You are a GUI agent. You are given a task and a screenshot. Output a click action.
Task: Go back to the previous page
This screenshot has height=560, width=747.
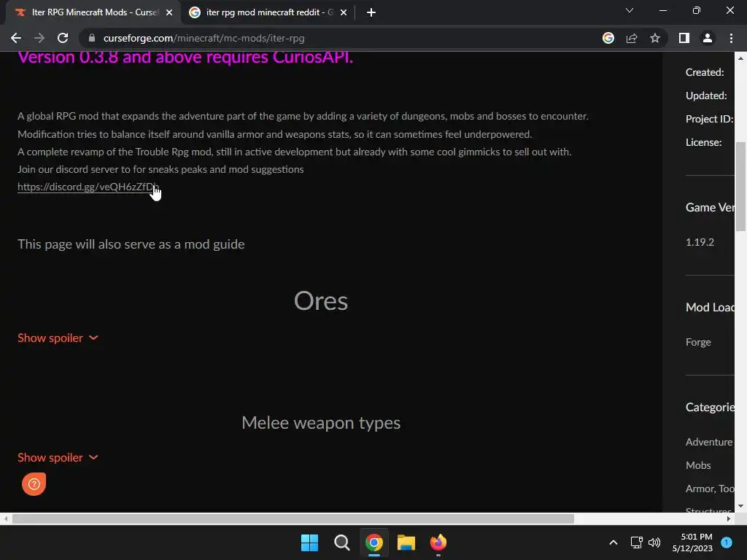(16, 38)
